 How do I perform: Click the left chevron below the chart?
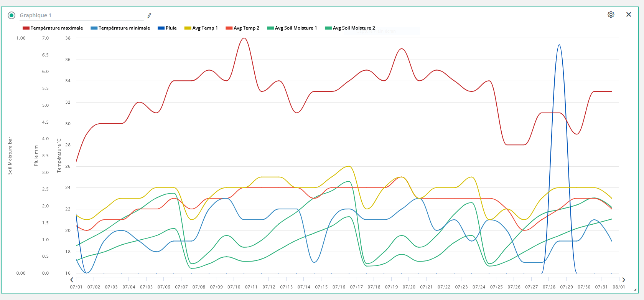click(72, 280)
